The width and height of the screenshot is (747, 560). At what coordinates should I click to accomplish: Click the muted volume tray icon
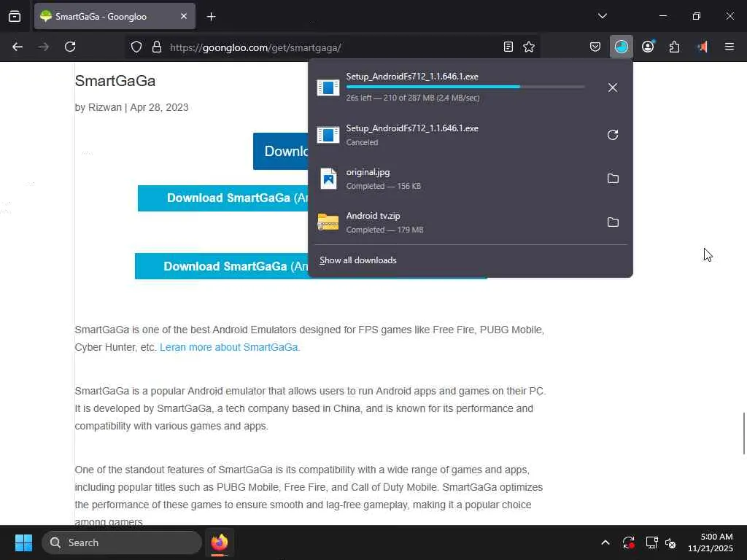tap(670, 542)
